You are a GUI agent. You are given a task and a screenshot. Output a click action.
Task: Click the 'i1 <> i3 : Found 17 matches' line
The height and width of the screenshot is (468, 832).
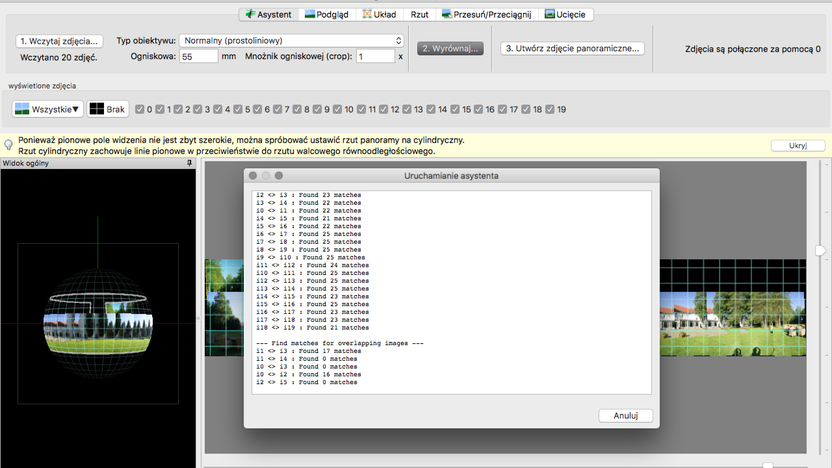(x=308, y=351)
